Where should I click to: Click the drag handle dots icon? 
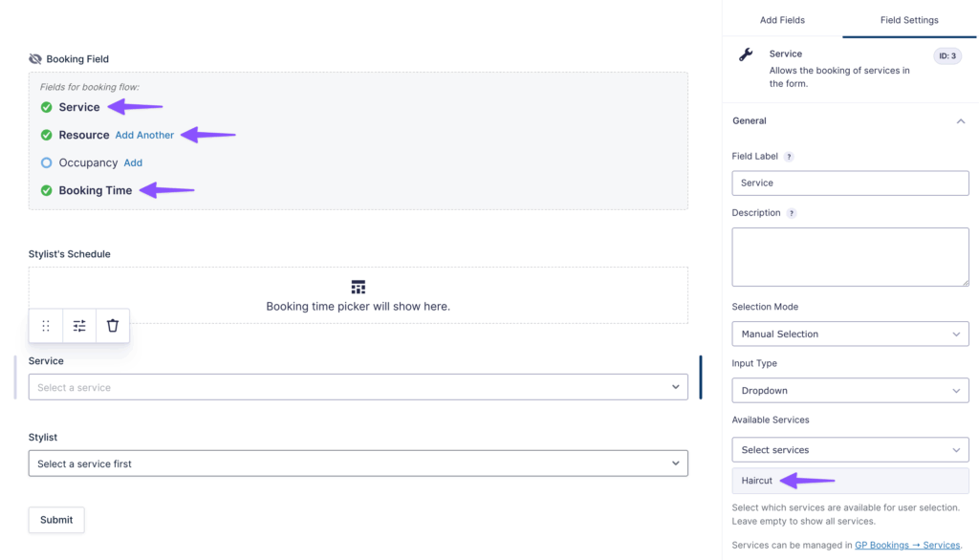pos(45,325)
